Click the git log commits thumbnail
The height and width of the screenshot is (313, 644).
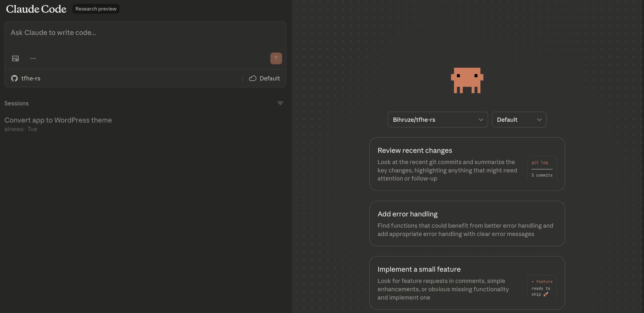click(542, 168)
